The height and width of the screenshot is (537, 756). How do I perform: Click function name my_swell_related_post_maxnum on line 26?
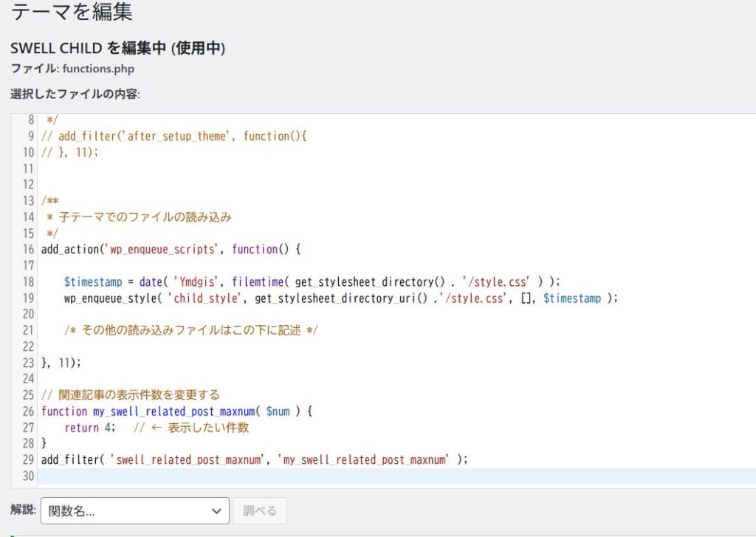[x=174, y=411]
